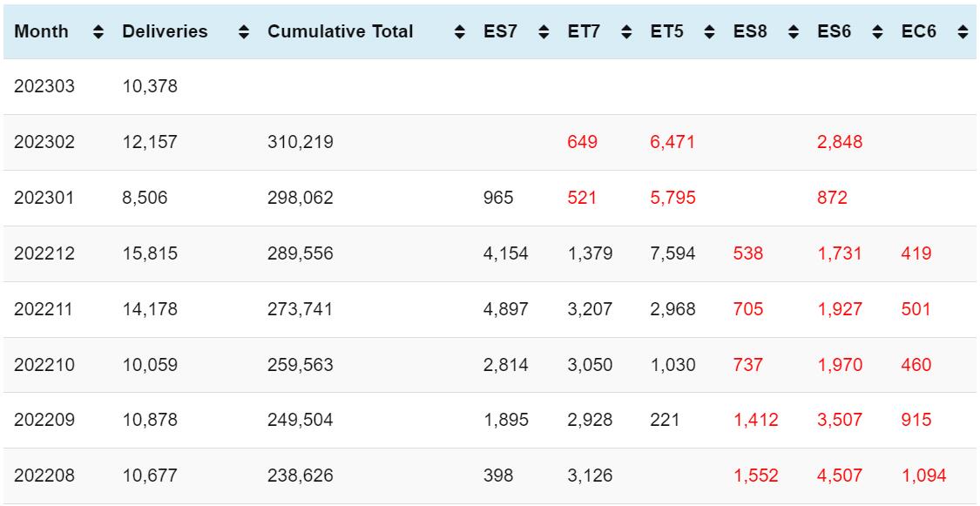Click red ES8 value 1,412

[x=755, y=421]
